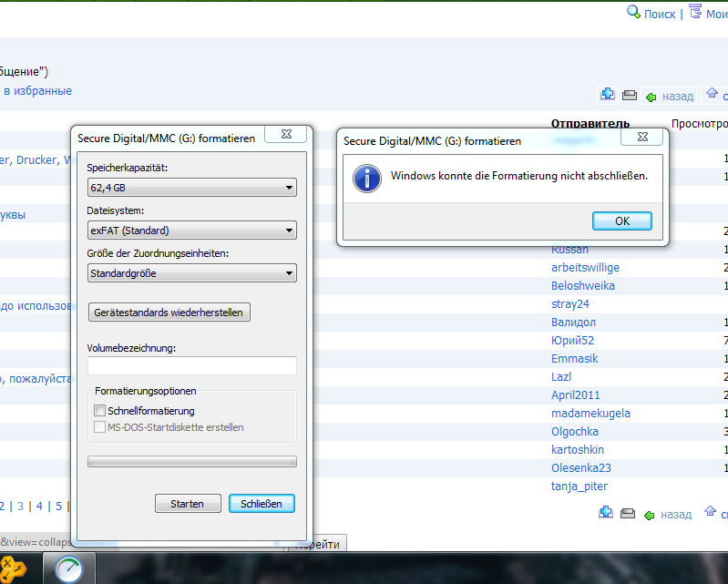The image size is (728, 584).
Task: Click the top назад link
Action: [677, 97]
